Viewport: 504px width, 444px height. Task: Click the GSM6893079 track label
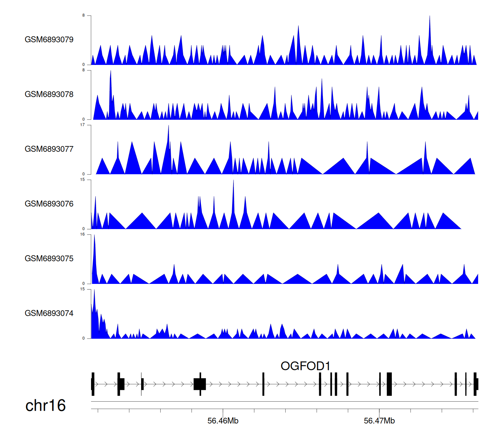49,40
